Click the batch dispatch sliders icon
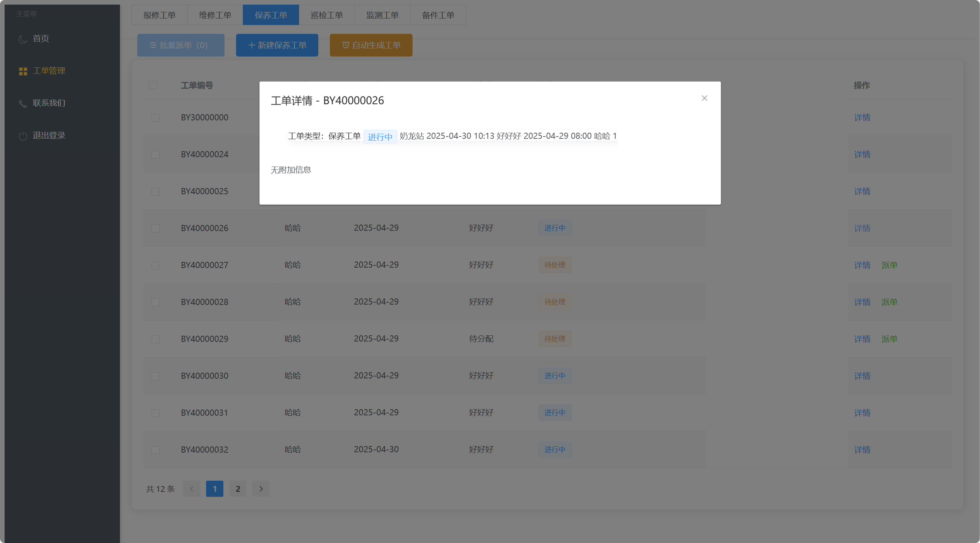Screen dimensions: 980x543 point(153,45)
